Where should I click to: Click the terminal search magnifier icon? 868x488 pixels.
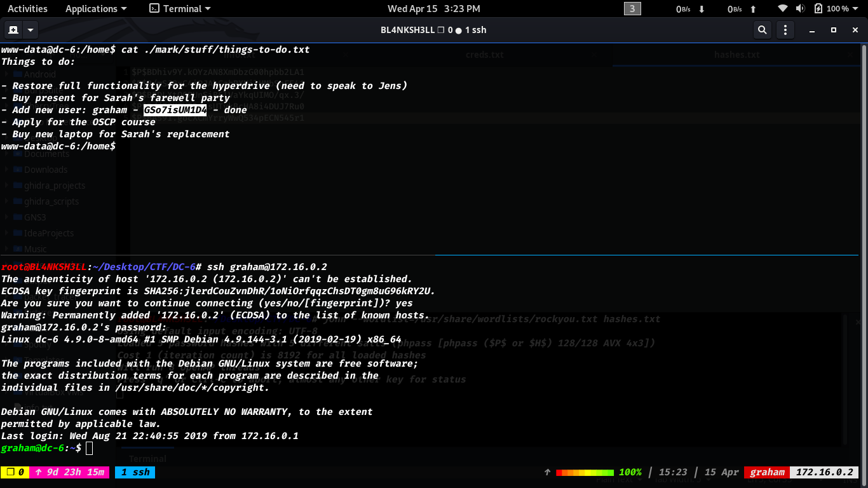pos(762,30)
